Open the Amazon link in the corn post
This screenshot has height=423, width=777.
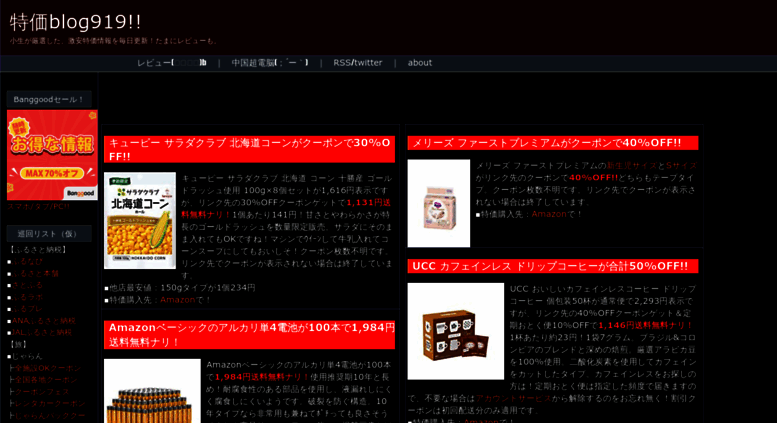tap(177, 300)
